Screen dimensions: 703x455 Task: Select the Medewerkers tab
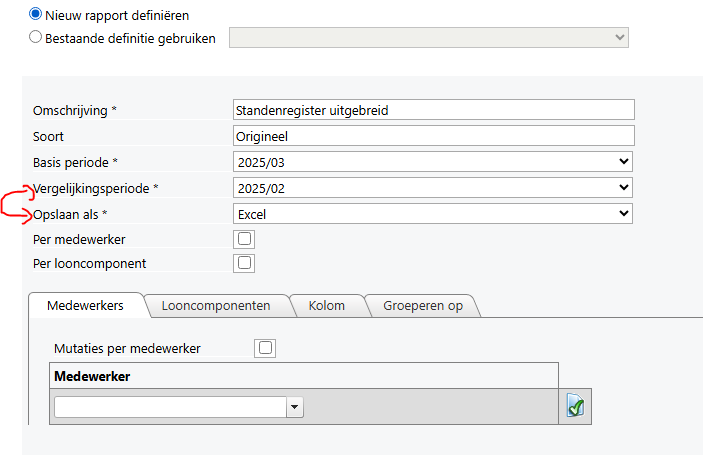click(85, 306)
